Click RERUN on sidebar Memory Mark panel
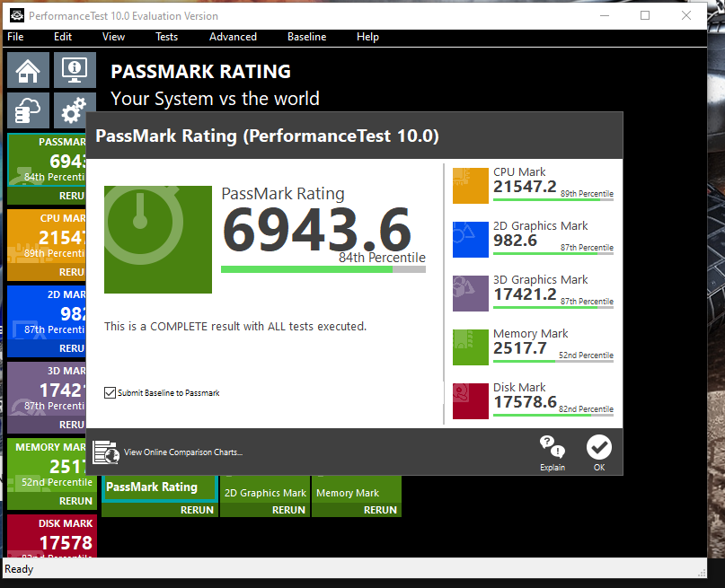The image size is (725, 588). tap(75, 501)
